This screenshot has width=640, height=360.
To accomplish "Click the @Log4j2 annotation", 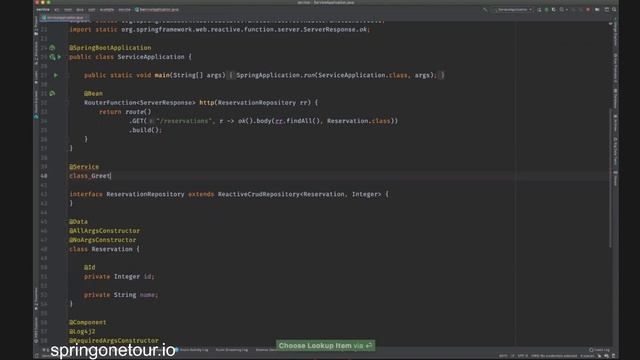I will [82, 331].
